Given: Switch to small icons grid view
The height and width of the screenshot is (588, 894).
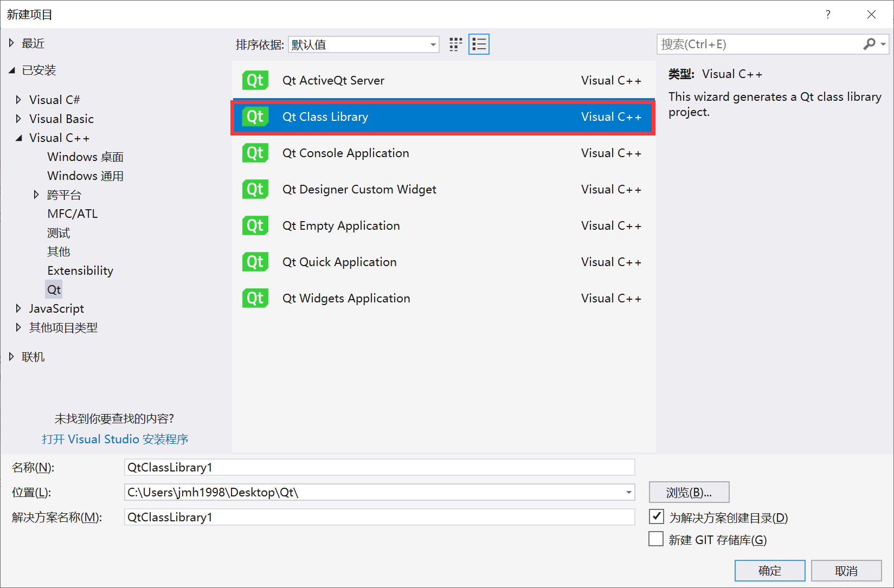Looking at the screenshot, I should point(456,44).
